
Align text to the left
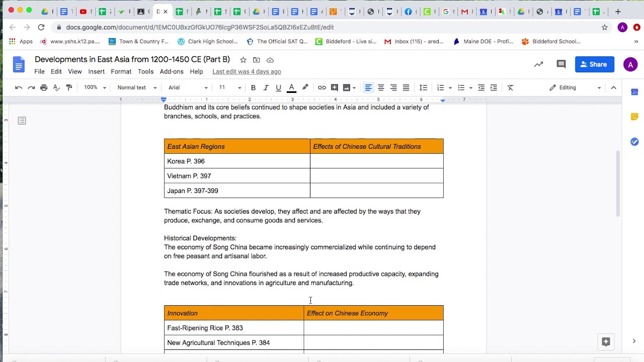pyautogui.click(x=368, y=87)
